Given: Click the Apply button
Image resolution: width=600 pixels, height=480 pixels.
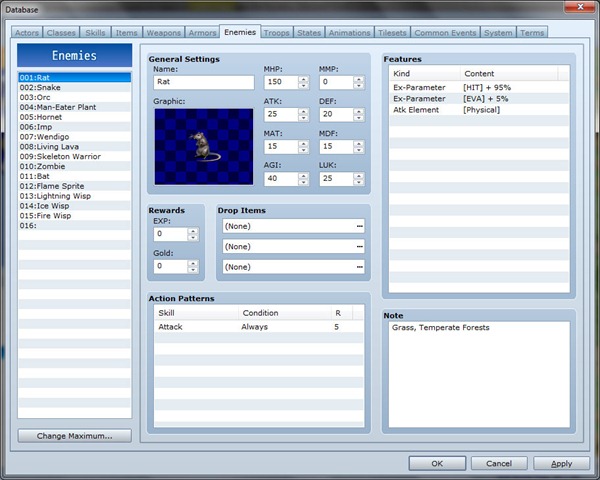Looking at the screenshot, I should (561, 463).
